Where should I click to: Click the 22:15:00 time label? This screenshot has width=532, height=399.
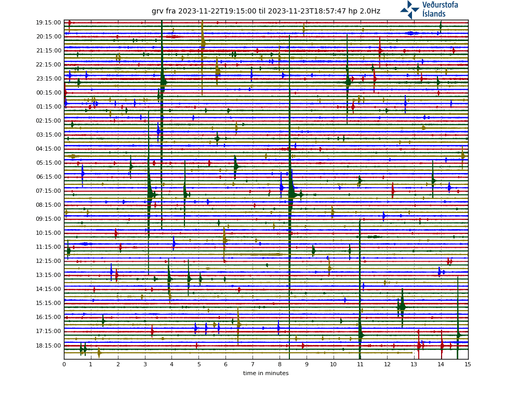click(x=48, y=65)
